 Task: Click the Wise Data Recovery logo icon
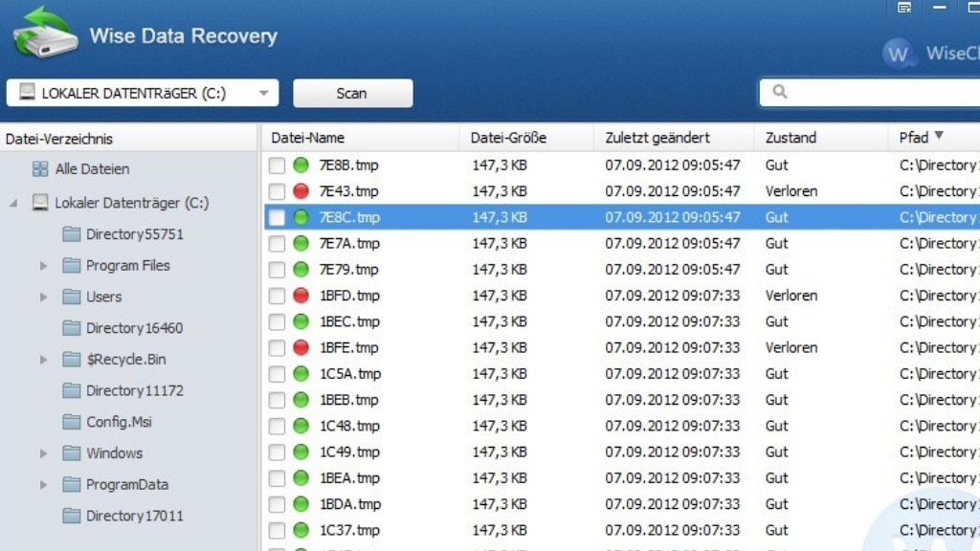[x=46, y=33]
